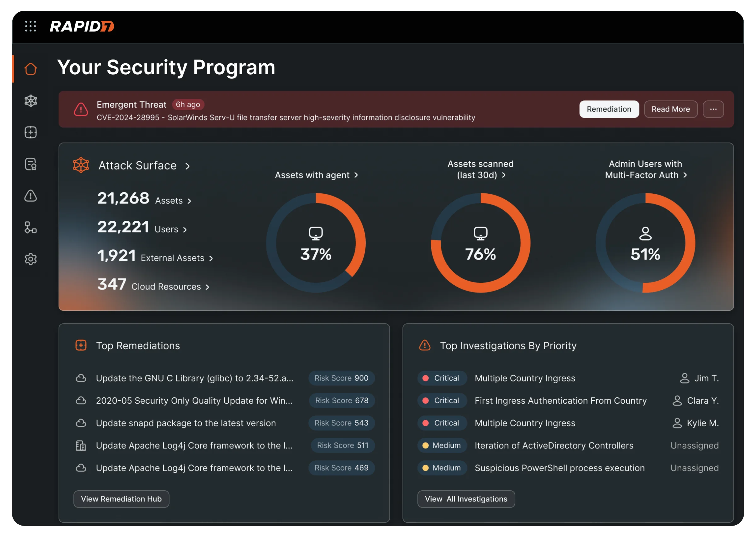Open 21,268 Assets chevron
This screenshot has height=536, width=756.
[189, 201]
